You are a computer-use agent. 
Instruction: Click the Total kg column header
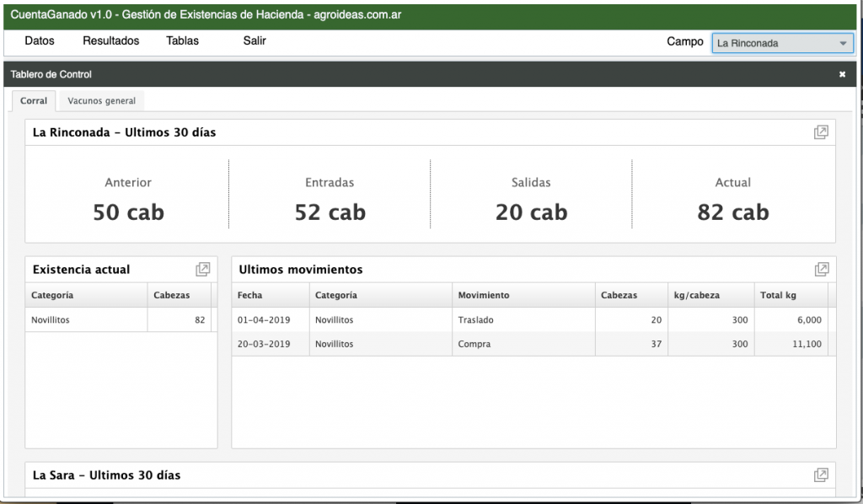(x=791, y=295)
